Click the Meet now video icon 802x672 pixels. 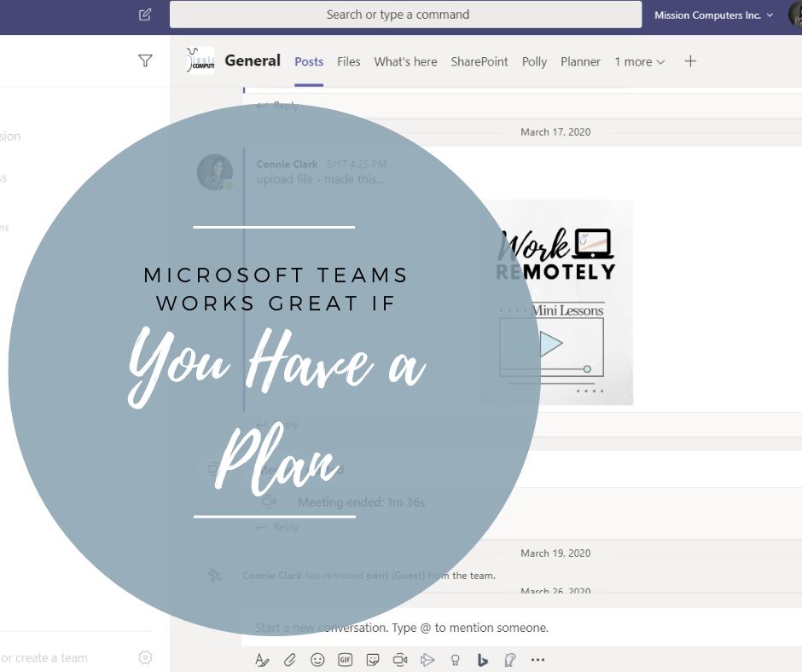[400, 660]
